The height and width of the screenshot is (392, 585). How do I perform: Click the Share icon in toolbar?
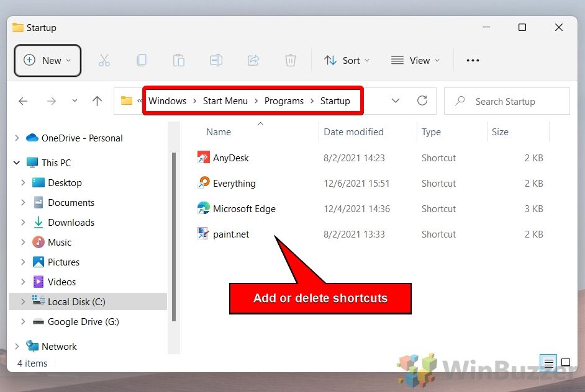coord(253,60)
